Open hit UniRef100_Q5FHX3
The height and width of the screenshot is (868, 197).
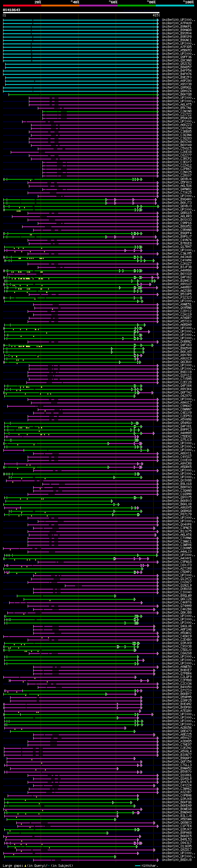(177, 182)
